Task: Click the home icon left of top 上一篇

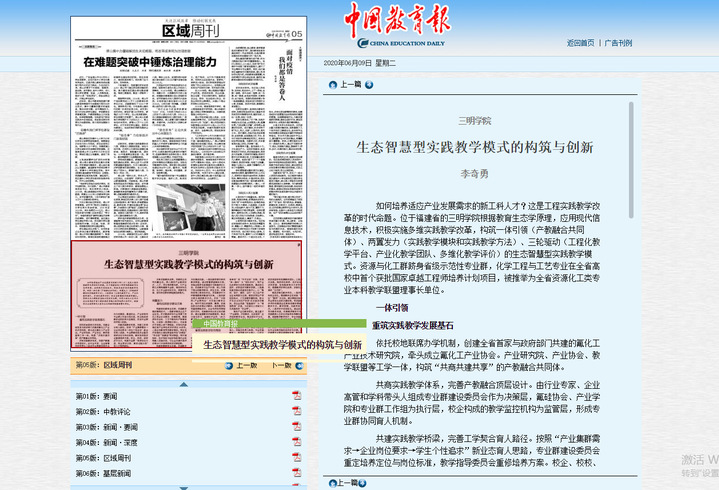Action: [333, 85]
